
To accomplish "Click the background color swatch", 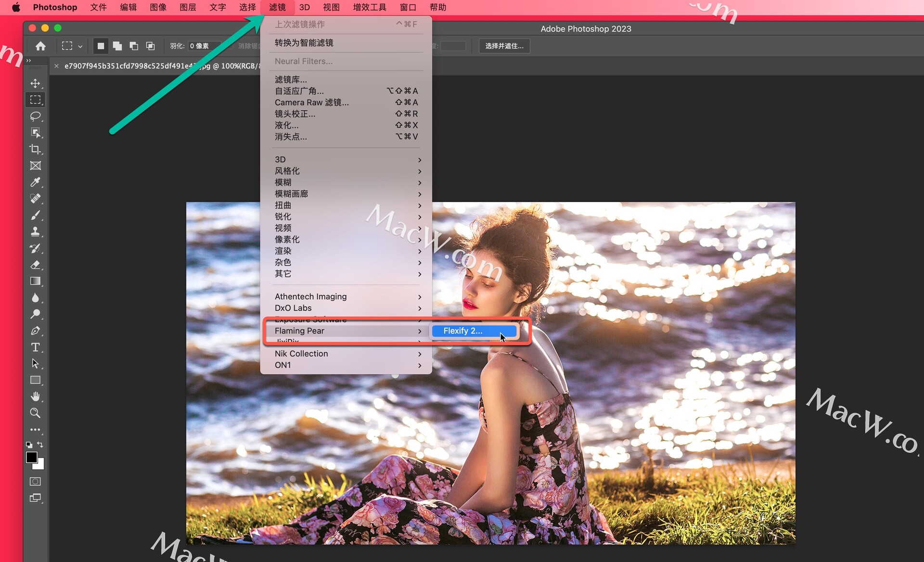I will (x=40, y=465).
